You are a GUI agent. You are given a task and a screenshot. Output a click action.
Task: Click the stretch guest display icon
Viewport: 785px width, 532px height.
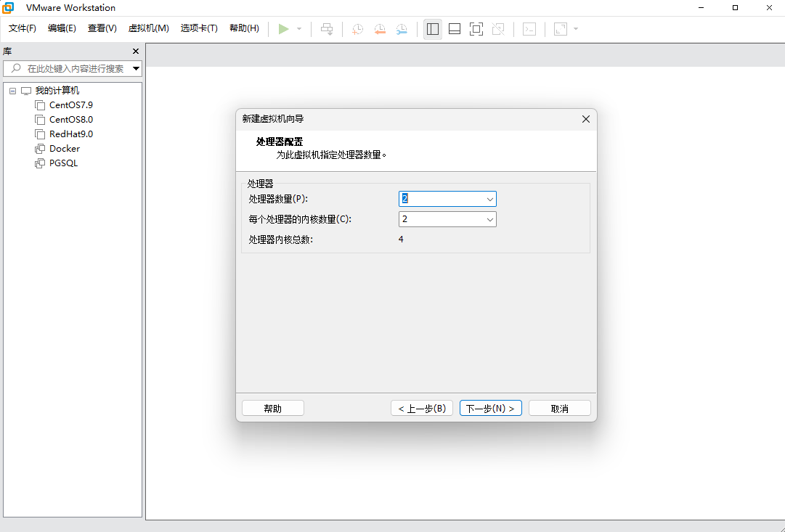click(561, 29)
